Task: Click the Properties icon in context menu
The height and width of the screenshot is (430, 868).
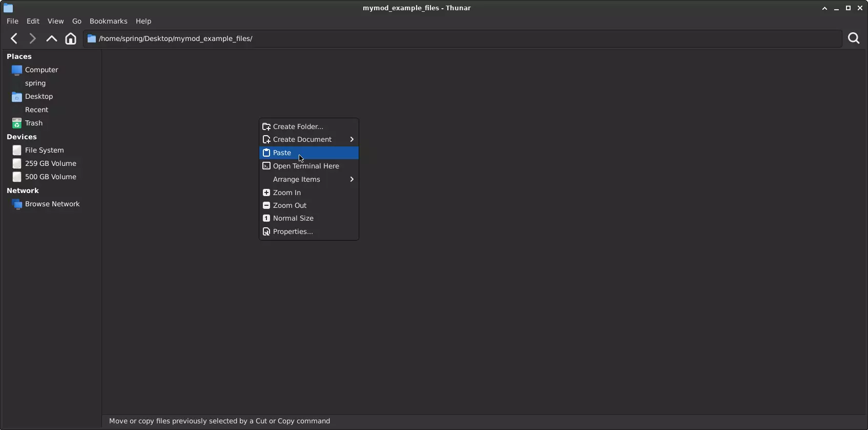Action: tap(266, 231)
